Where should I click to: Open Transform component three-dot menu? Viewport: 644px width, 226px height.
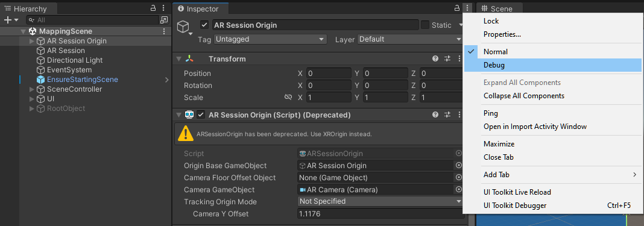(459, 58)
